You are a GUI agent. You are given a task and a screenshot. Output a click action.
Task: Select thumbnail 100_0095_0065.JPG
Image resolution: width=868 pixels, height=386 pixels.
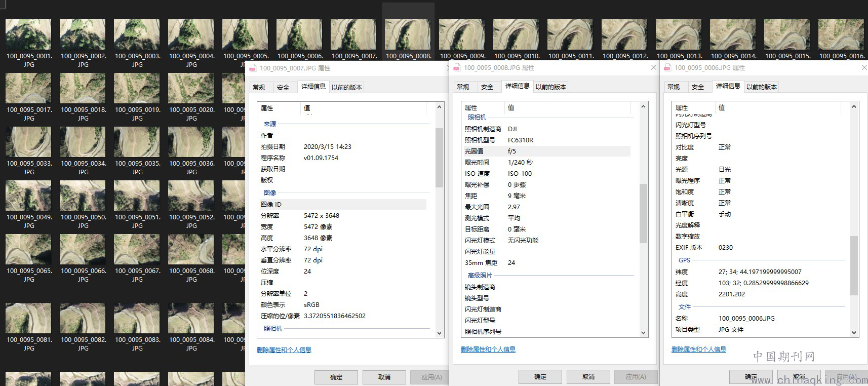[x=28, y=249]
